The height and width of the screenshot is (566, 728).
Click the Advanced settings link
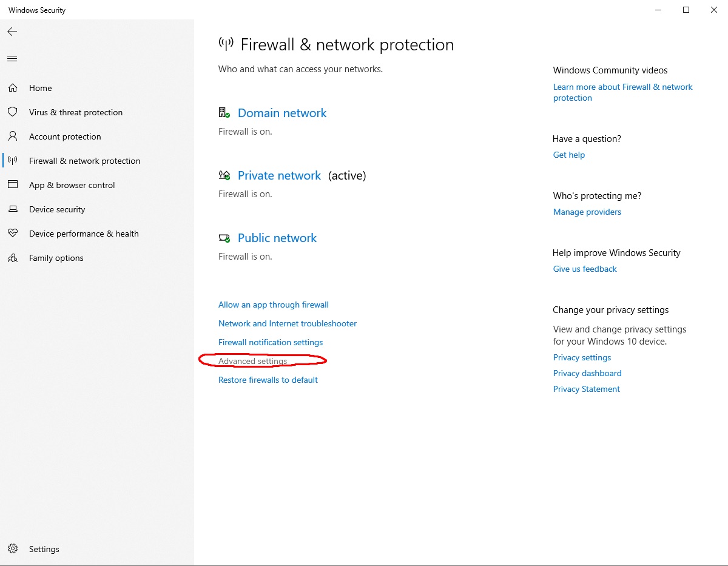[253, 361]
